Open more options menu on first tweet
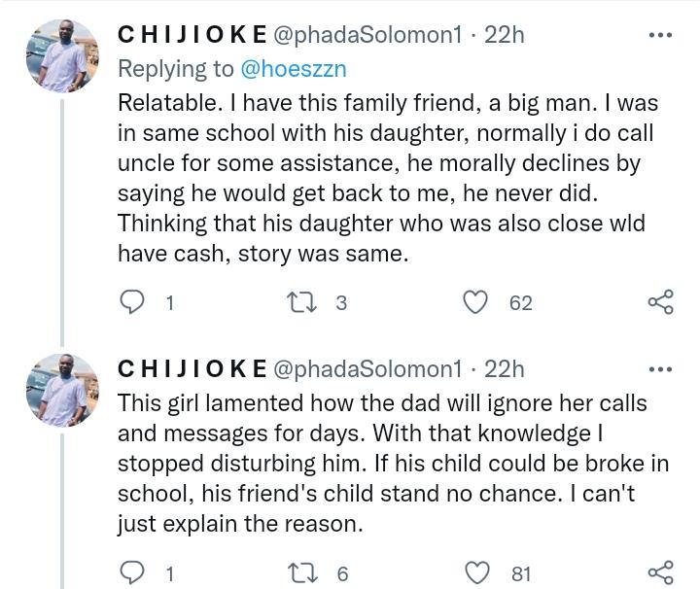Viewport: 700px width, 589px height. (x=660, y=35)
